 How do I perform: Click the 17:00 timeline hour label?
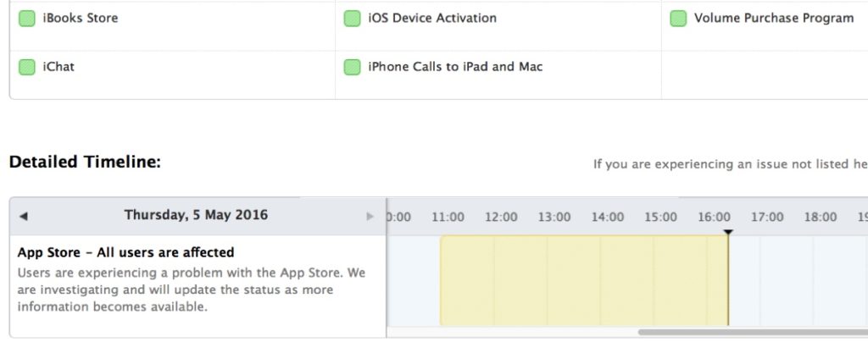click(x=766, y=218)
